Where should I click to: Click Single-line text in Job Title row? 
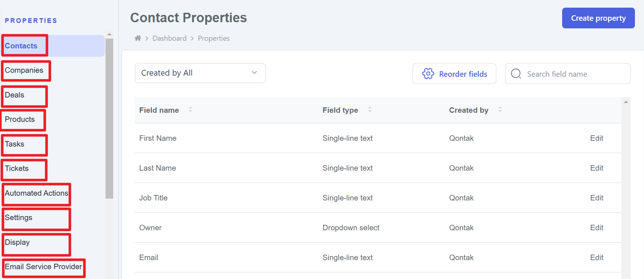tap(347, 198)
